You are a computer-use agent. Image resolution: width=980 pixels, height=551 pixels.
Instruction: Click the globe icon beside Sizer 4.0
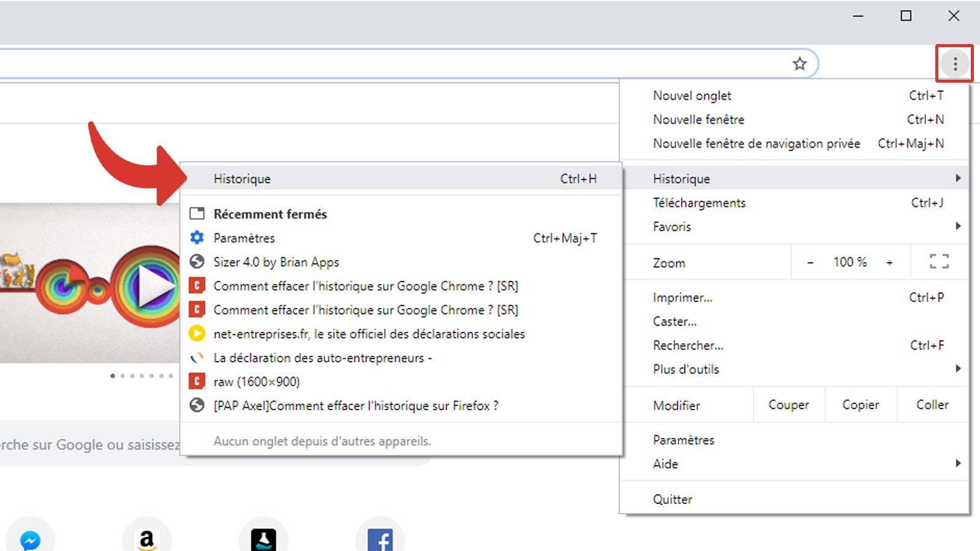[x=197, y=261]
